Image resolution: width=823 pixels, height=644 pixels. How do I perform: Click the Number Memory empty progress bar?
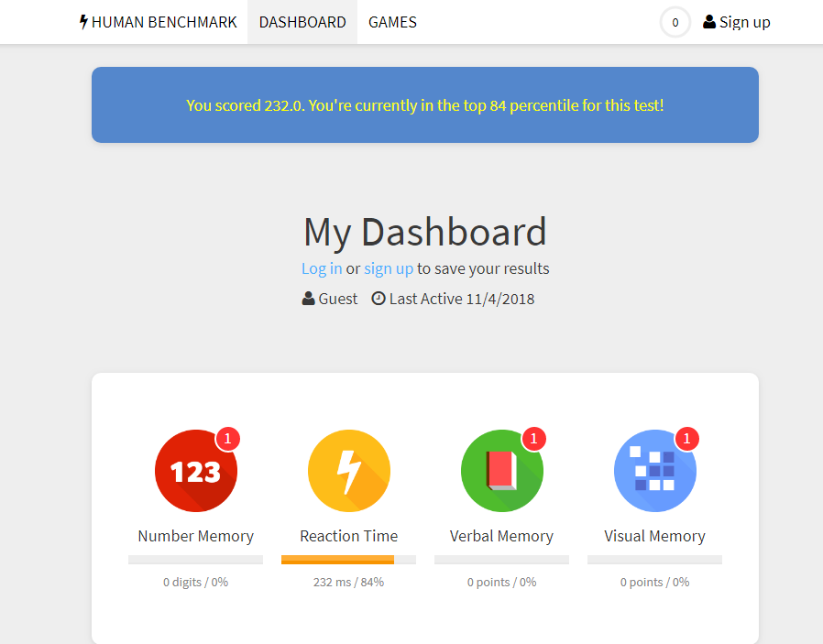coord(196,560)
